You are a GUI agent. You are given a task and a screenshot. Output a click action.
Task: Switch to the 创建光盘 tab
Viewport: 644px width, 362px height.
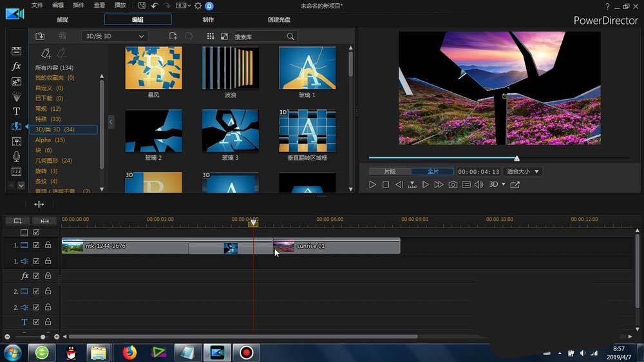[279, 19]
